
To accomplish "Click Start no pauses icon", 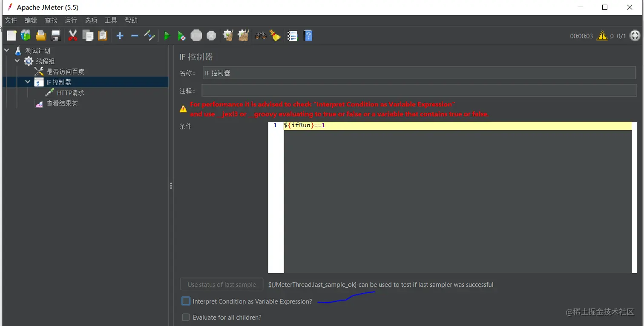I will coord(181,36).
